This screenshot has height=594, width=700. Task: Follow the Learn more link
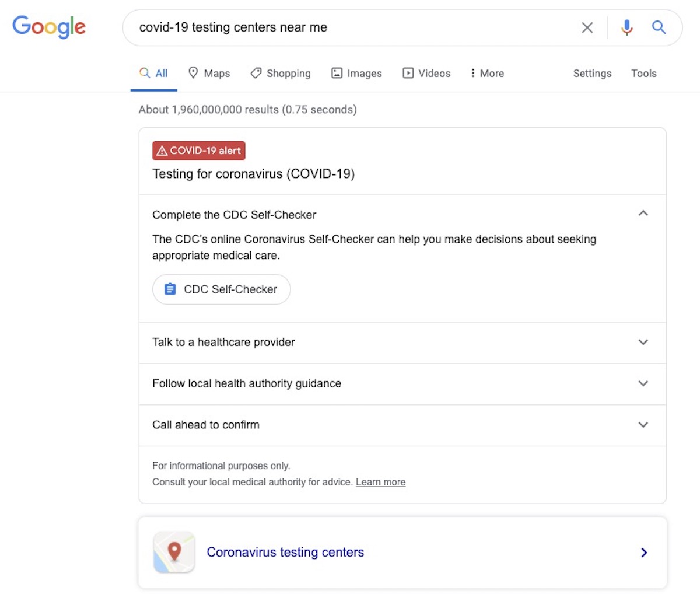[x=381, y=482]
